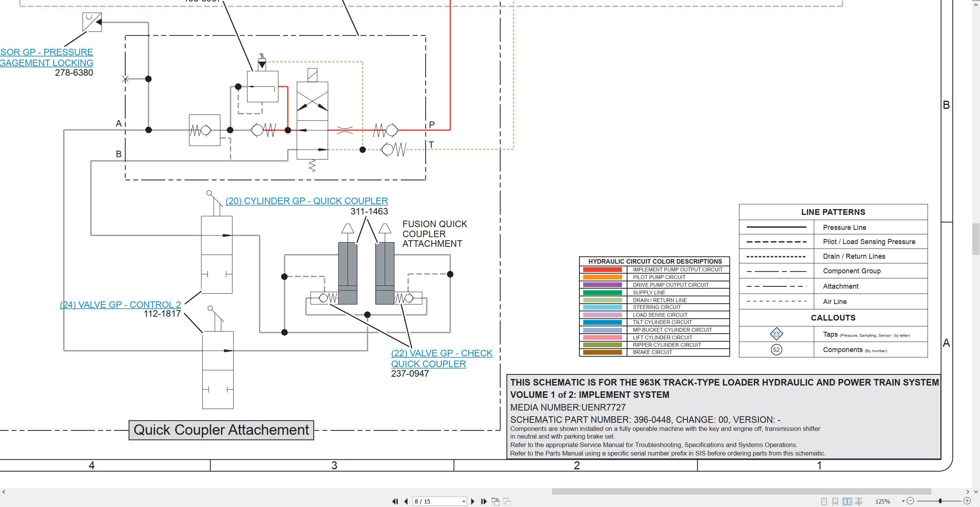Click the Quick Coupler Attachement title box

click(x=221, y=430)
